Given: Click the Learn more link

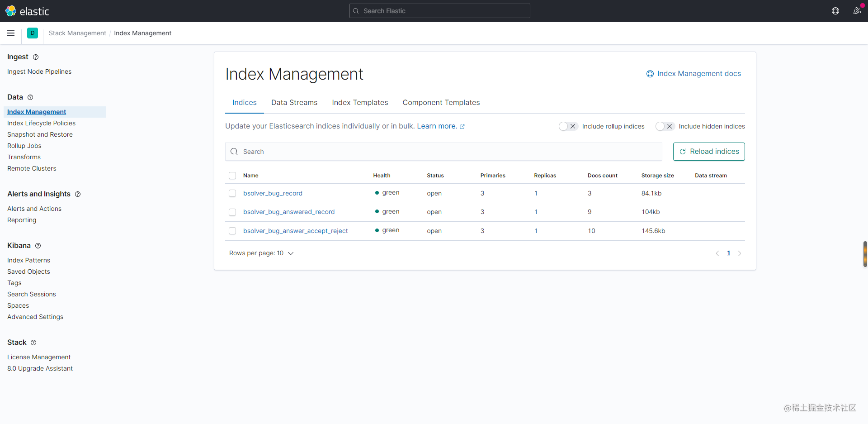Looking at the screenshot, I should coord(437,126).
